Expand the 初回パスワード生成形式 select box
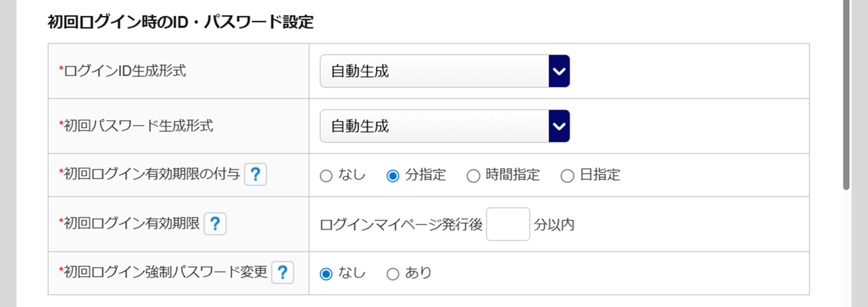 pos(445,126)
